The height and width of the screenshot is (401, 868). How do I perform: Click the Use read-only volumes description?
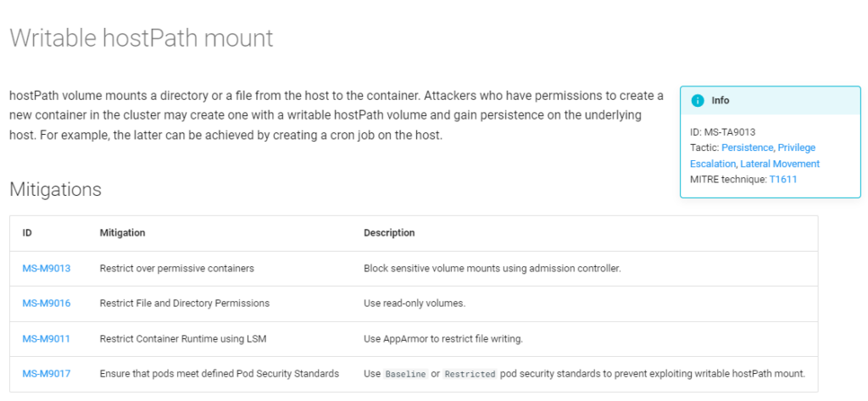415,304
